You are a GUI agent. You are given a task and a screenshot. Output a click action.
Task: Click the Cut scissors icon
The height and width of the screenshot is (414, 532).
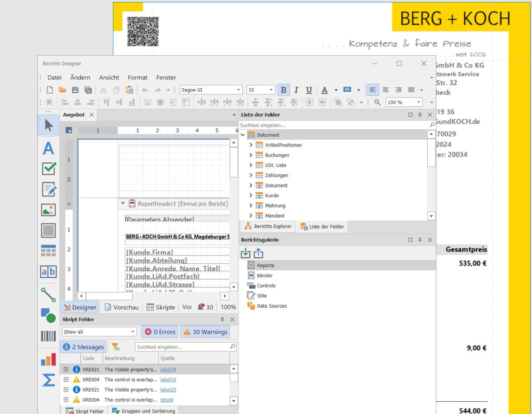pos(103,90)
